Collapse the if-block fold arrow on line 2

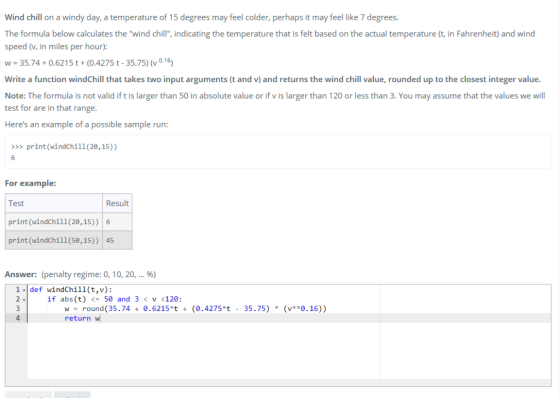(x=24, y=299)
